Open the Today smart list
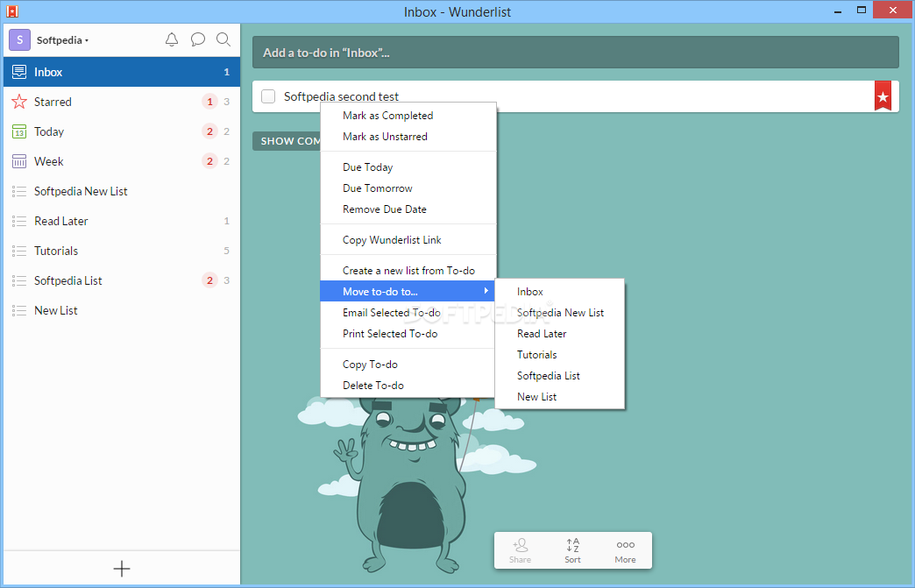 click(121, 131)
